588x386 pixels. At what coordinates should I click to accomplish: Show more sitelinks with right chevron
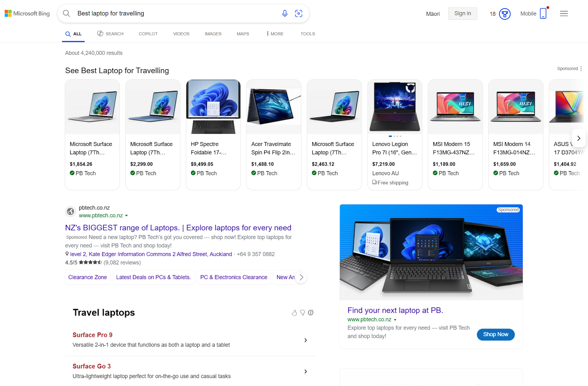click(x=301, y=277)
